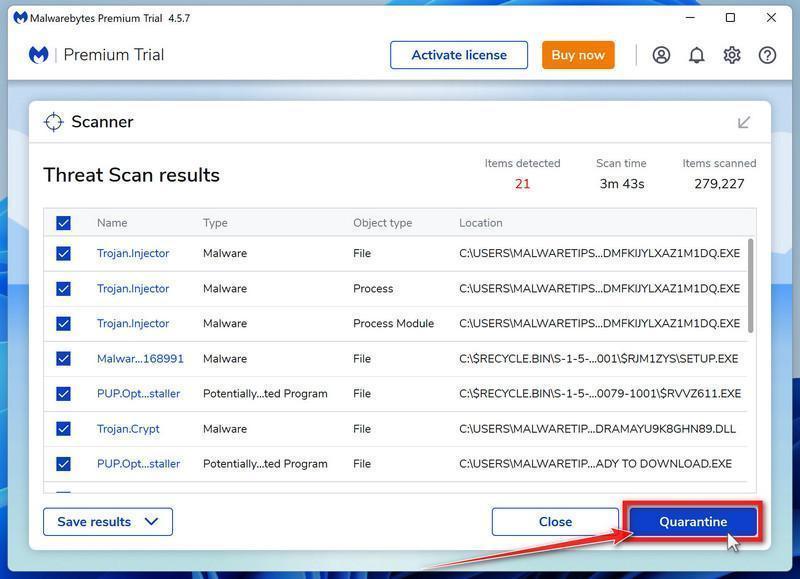
Task: Open the Malwar...168991 threat link
Action: click(x=140, y=359)
